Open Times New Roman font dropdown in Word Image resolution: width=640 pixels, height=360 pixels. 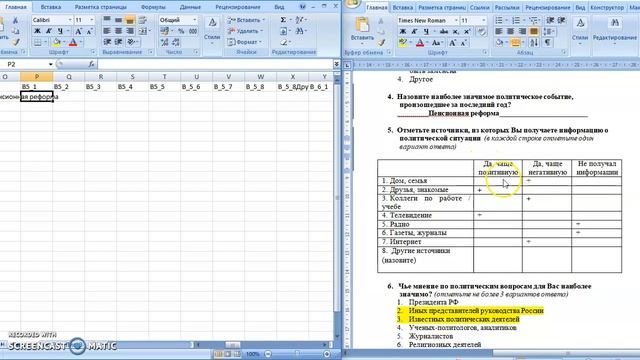pos(456,20)
